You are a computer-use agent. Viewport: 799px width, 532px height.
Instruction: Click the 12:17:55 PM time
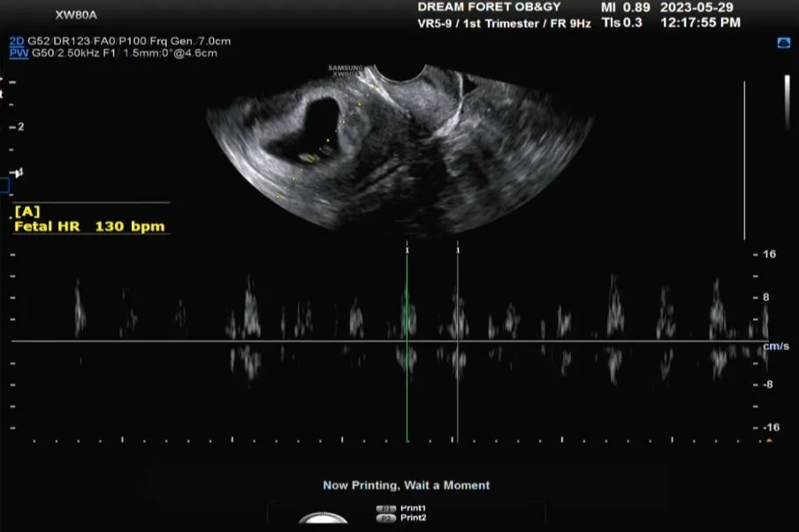tap(700, 23)
